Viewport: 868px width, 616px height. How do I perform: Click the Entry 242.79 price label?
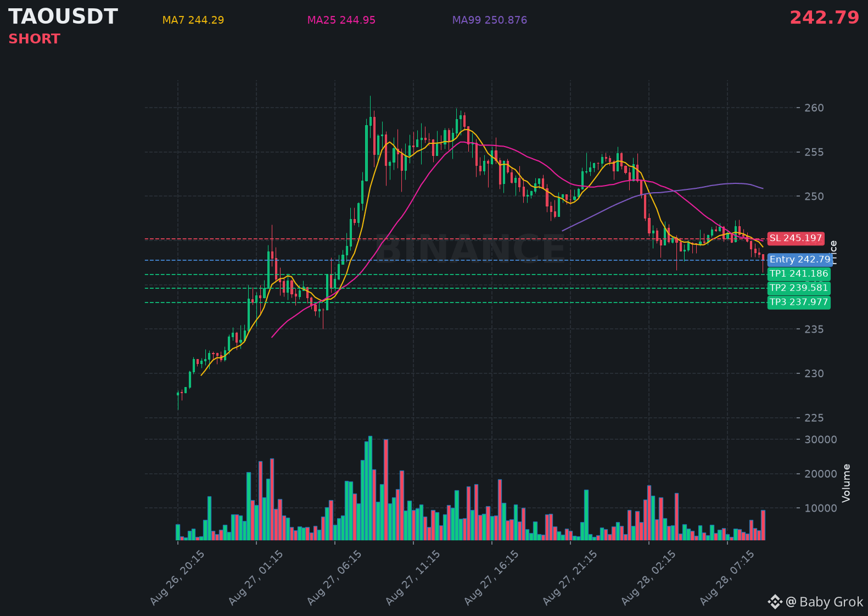point(800,260)
